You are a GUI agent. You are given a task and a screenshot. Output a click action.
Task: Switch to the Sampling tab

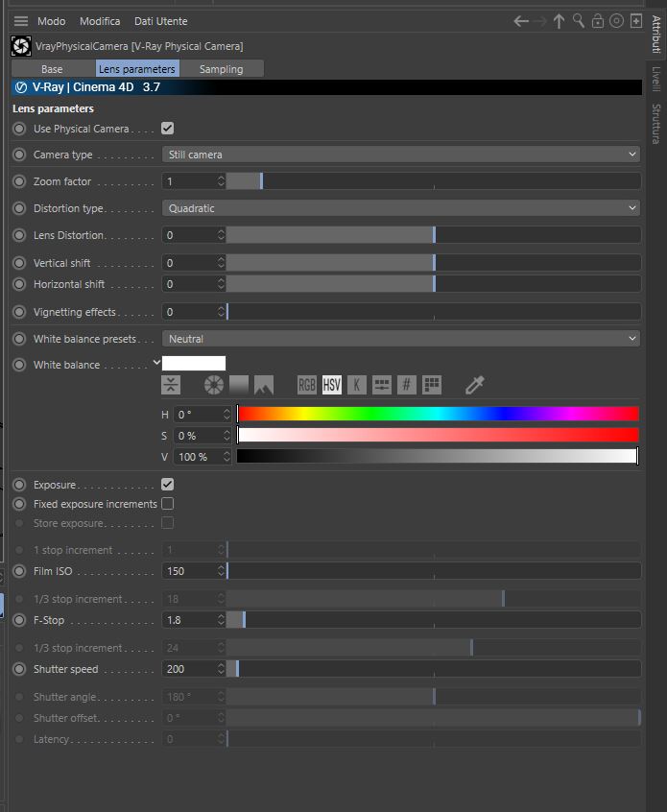(221, 69)
